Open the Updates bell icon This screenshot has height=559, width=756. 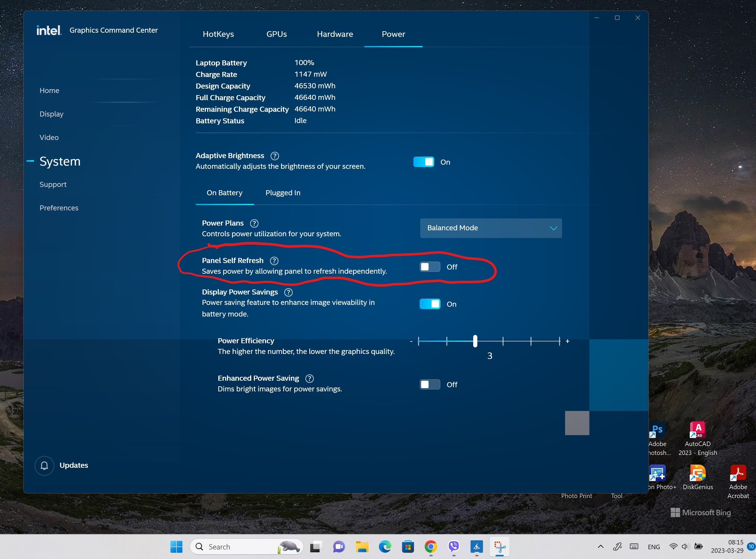tap(44, 466)
